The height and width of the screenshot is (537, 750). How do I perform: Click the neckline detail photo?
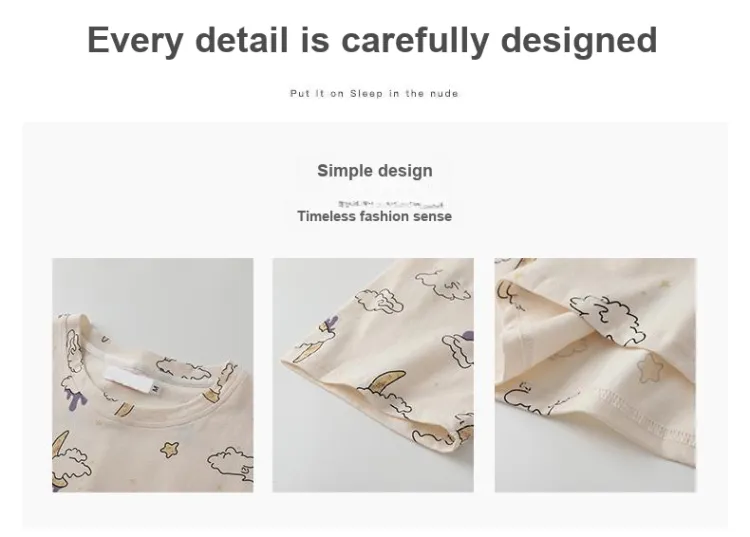pos(153,375)
